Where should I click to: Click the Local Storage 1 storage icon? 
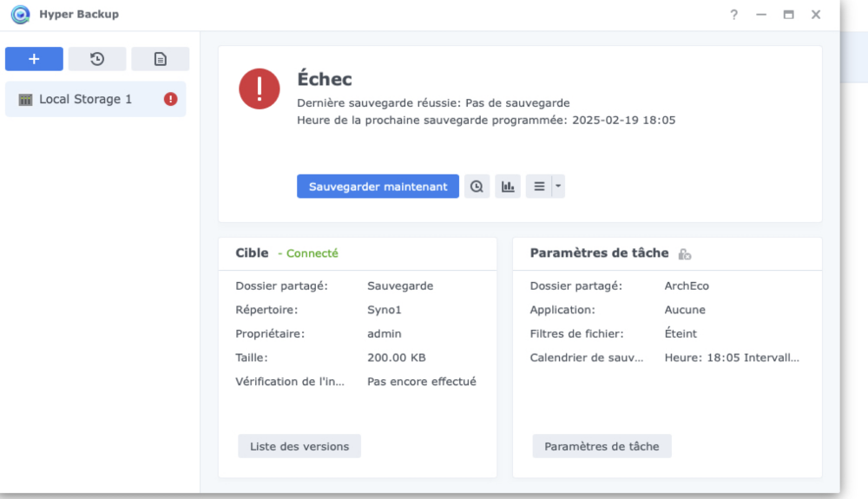(25, 100)
